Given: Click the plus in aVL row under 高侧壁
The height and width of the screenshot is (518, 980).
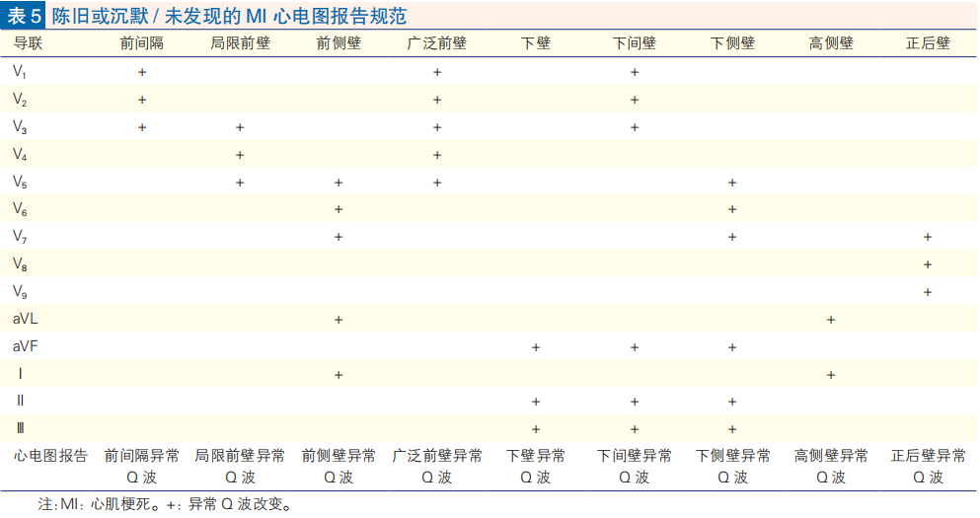Looking at the screenshot, I should pyautogui.click(x=830, y=320).
